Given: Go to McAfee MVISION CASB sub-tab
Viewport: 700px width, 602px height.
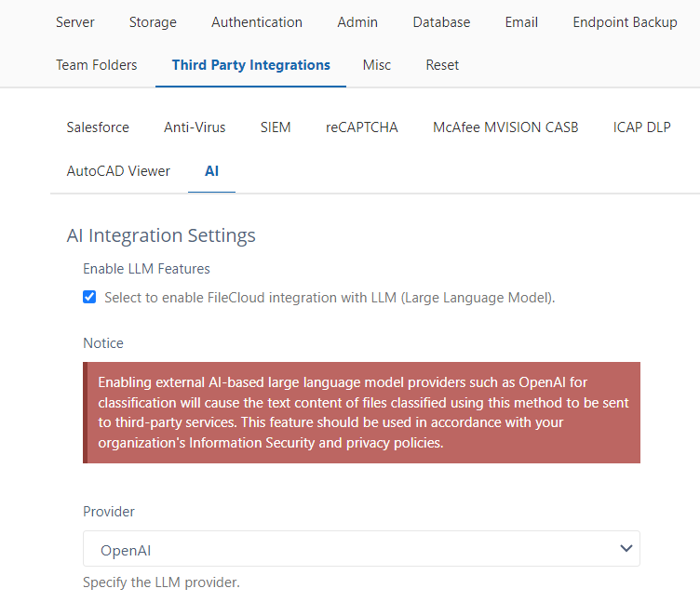Looking at the screenshot, I should tap(505, 127).
